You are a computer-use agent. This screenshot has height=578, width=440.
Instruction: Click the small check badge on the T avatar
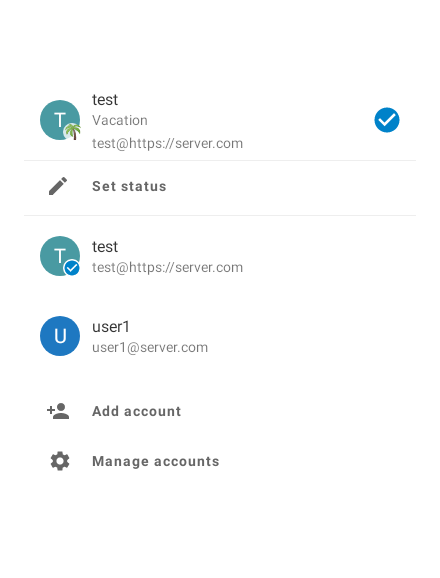point(72,268)
